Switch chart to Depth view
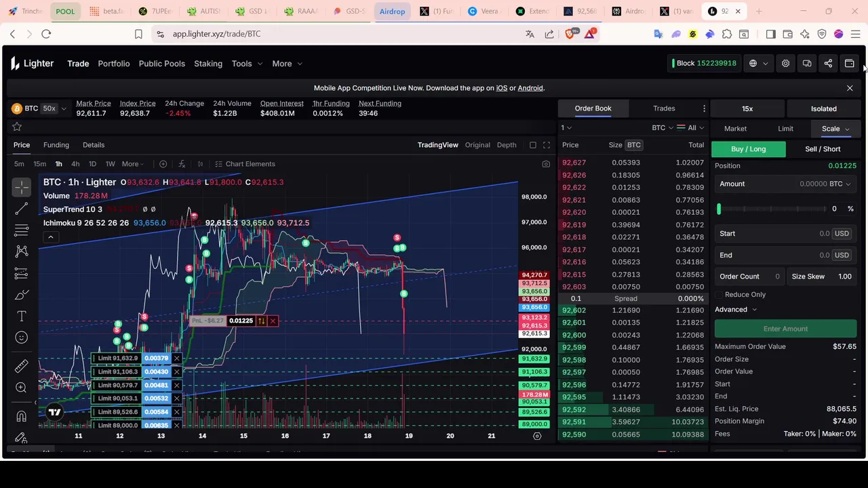 coord(507,145)
